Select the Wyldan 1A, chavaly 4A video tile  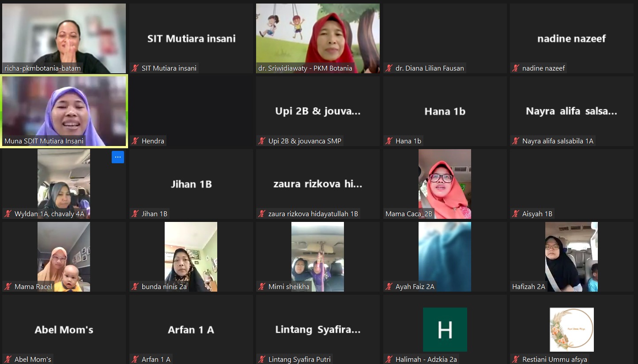pyautogui.click(x=64, y=184)
